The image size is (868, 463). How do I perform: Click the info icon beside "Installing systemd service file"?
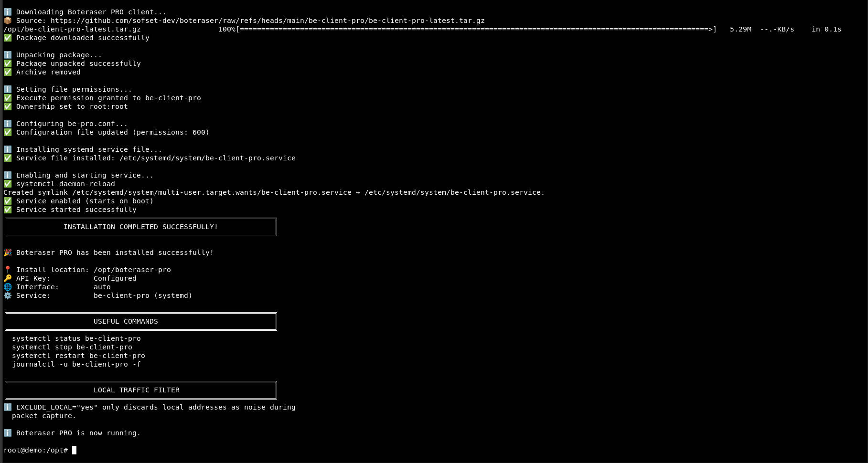(x=8, y=149)
